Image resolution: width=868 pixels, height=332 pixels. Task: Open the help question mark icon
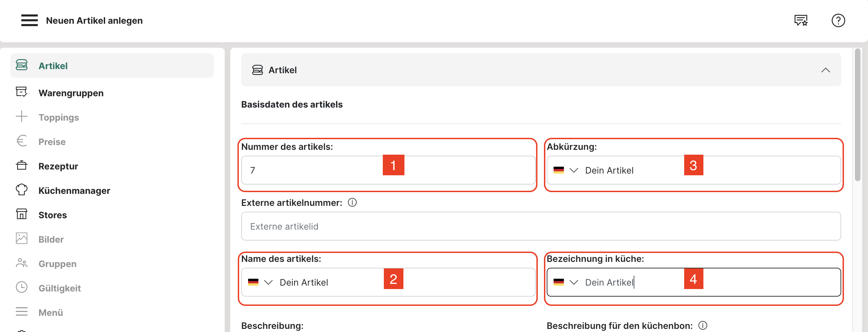[838, 20]
